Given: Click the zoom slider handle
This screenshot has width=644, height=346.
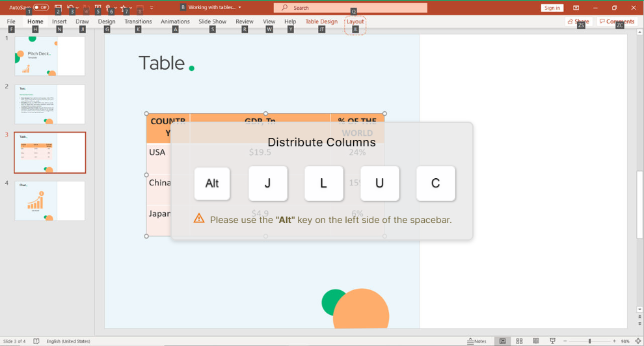Looking at the screenshot, I should coord(589,341).
